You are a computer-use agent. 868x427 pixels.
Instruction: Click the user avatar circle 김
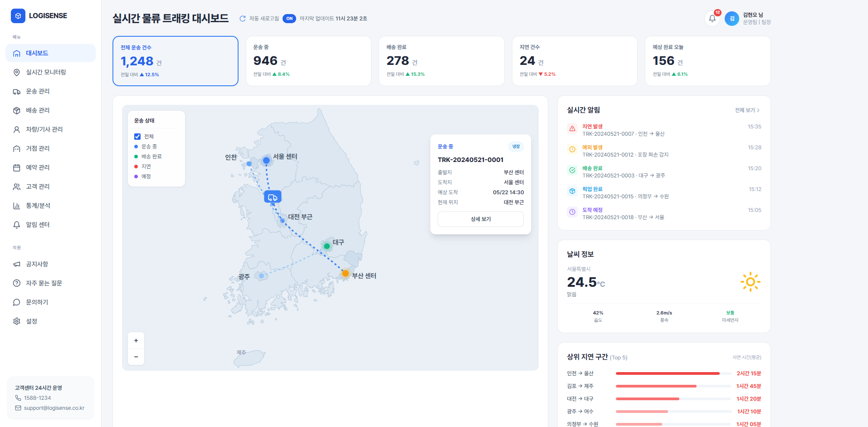click(x=732, y=19)
